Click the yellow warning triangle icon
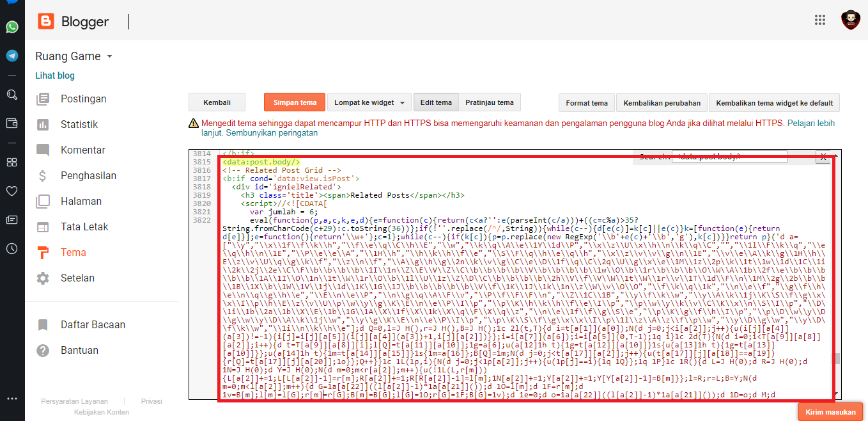 coord(194,123)
